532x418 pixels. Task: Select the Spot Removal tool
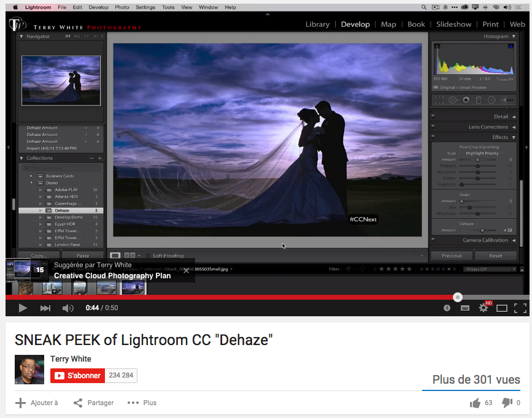coord(453,100)
